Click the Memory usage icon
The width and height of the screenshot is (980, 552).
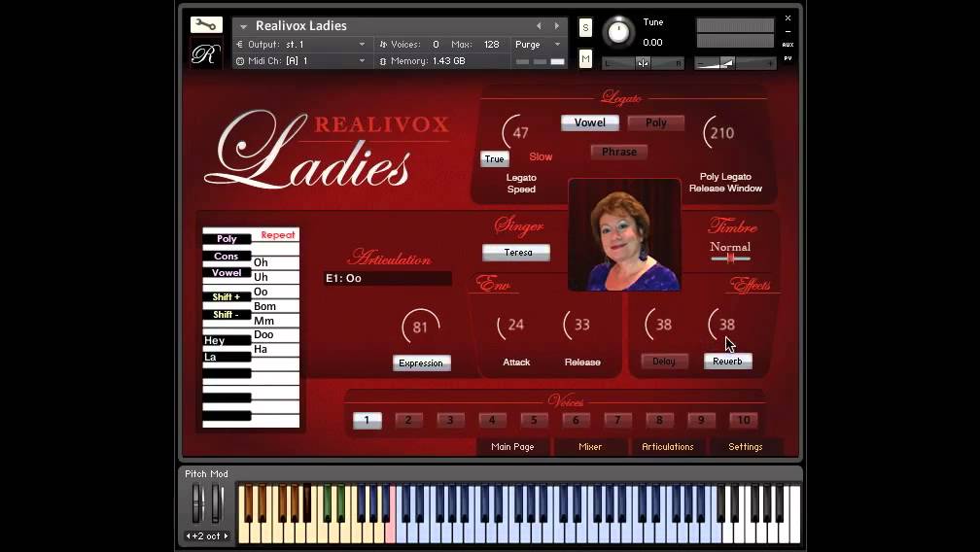(x=383, y=60)
